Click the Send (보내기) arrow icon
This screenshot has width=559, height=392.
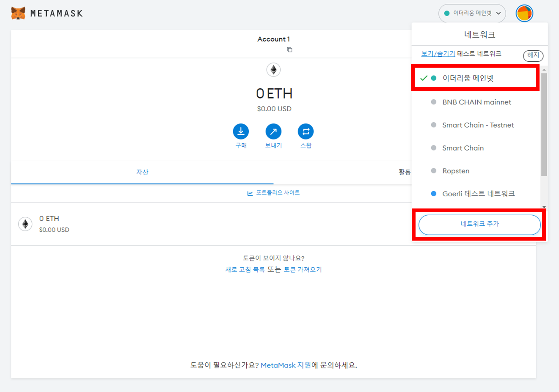tap(273, 132)
